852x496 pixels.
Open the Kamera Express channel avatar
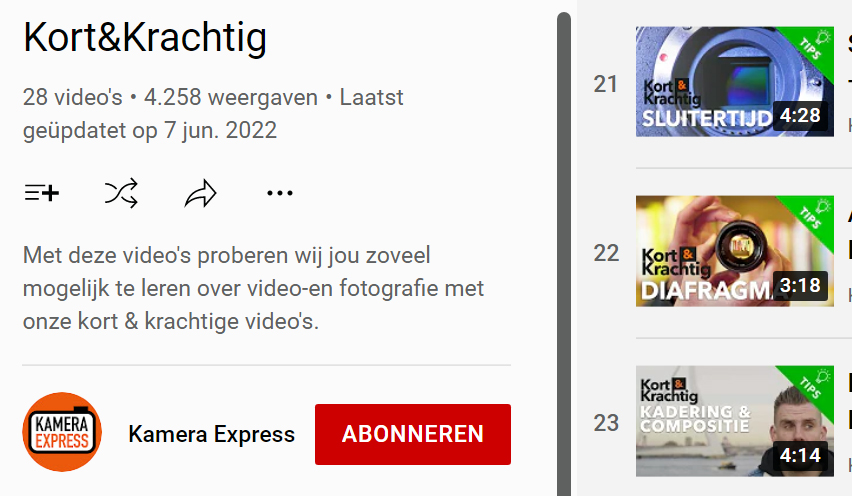(62, 432)
